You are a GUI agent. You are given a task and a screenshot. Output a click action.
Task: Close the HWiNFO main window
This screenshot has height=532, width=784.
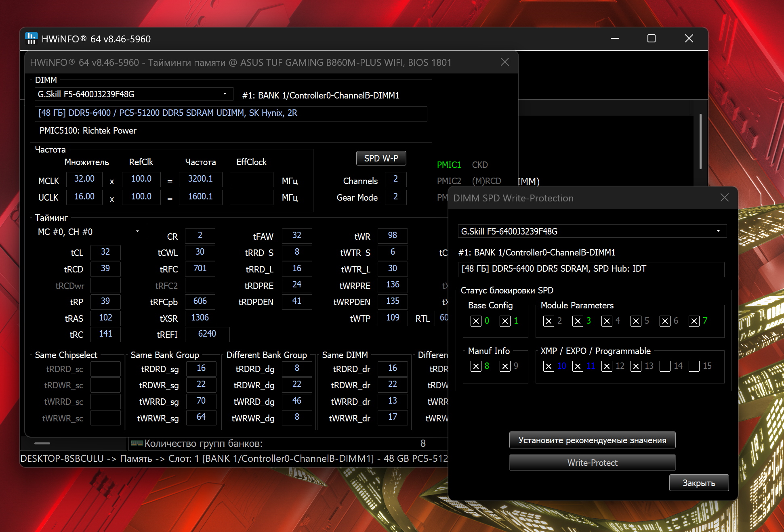click(689, 38)
